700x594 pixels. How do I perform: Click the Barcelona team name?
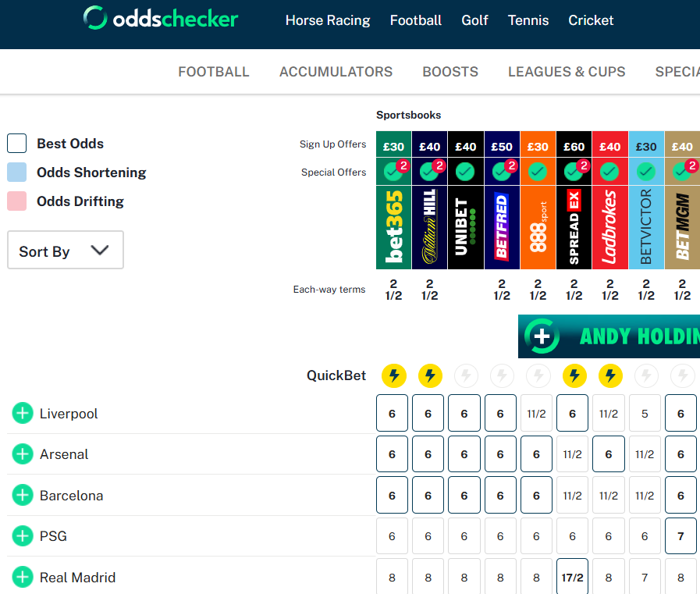[71, 496]
